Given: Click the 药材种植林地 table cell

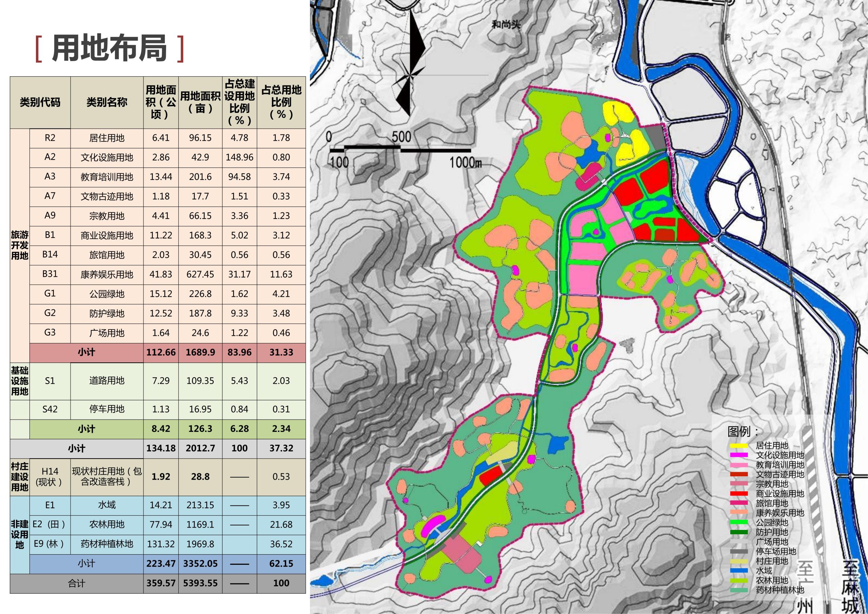Looking at the screenshot, I should pos(106,544).
